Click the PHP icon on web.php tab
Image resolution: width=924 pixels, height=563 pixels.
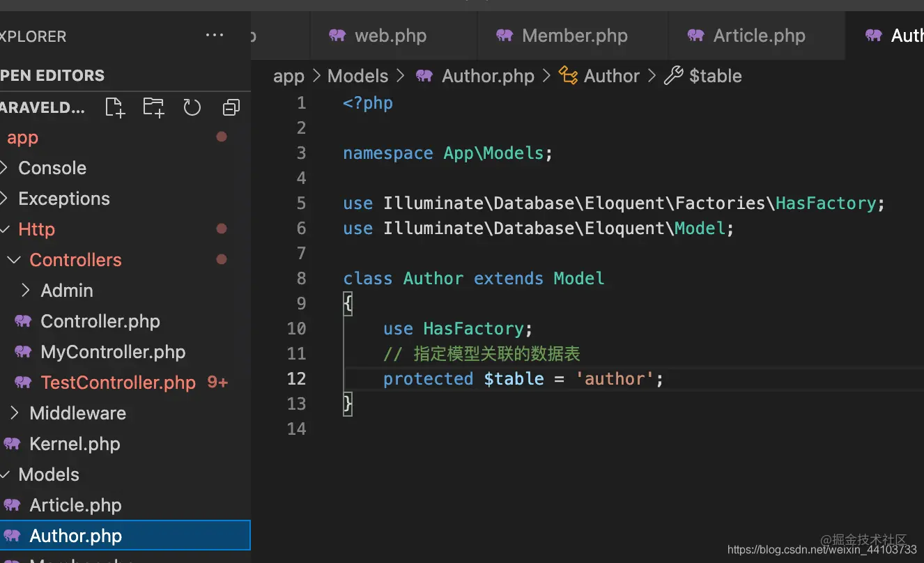pos(337,35)
